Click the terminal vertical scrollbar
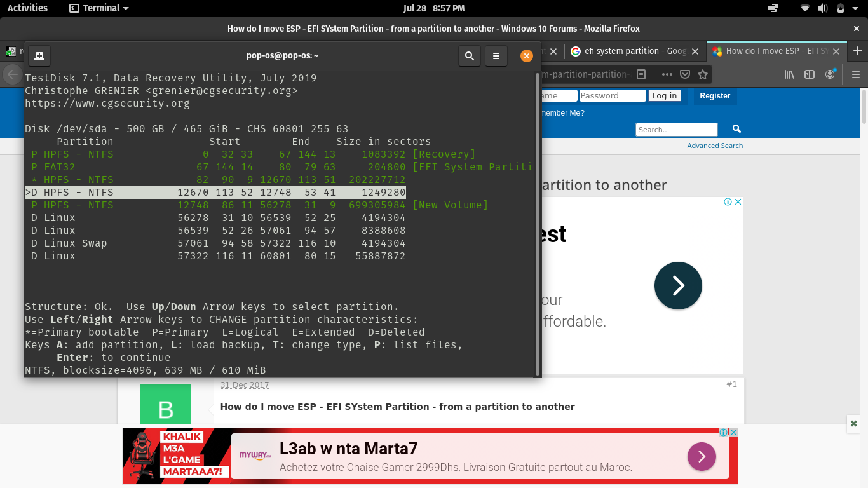The image size is (868, 488). 538,222
